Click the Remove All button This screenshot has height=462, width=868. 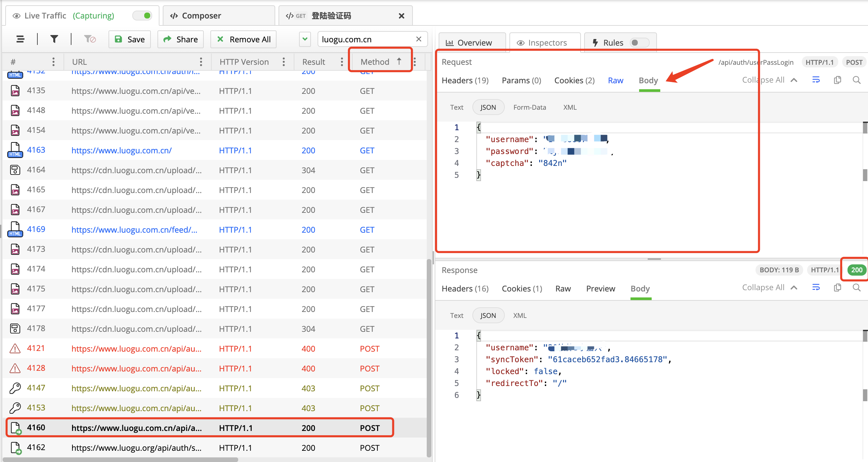coord(243,39)
